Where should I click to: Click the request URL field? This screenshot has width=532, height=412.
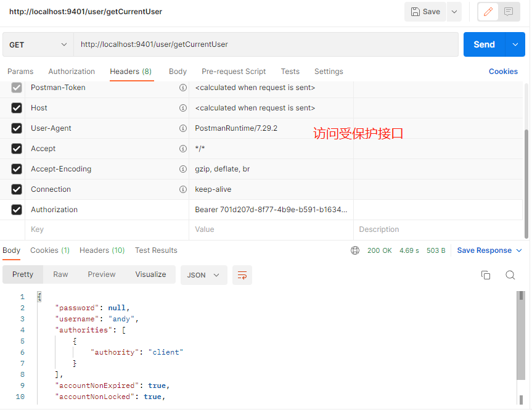coord(266,44)
